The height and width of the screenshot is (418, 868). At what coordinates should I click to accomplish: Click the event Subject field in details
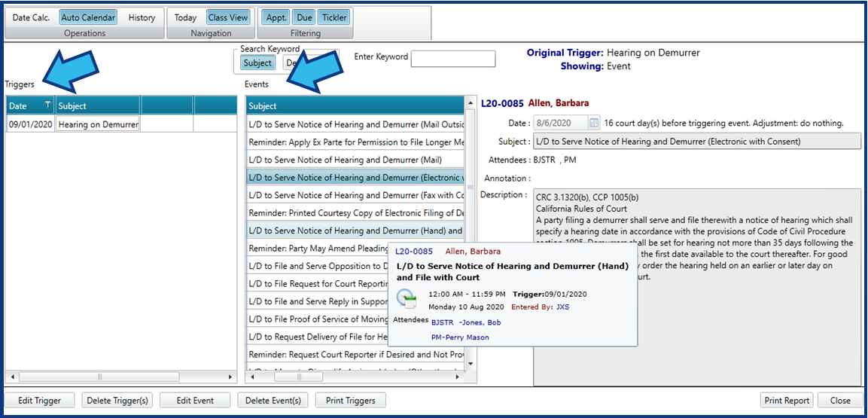tap(697, 141)
